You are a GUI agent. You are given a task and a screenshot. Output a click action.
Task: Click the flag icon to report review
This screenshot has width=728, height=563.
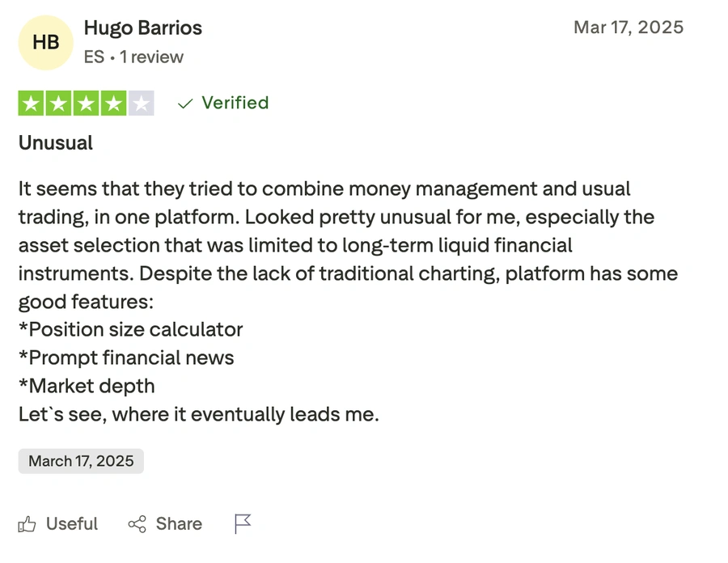(243, 524)
